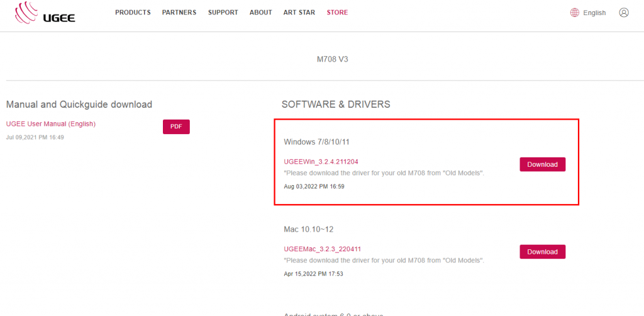Viewport: 644px width, 316px height.
Task: Select the M708 V3 product title
Action: 333,59
